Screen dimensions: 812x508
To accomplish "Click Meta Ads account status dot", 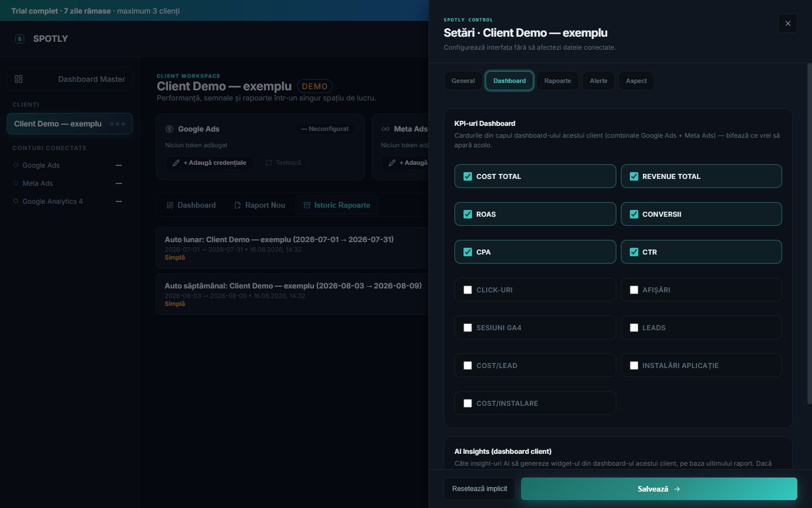I will coord(16,183).
